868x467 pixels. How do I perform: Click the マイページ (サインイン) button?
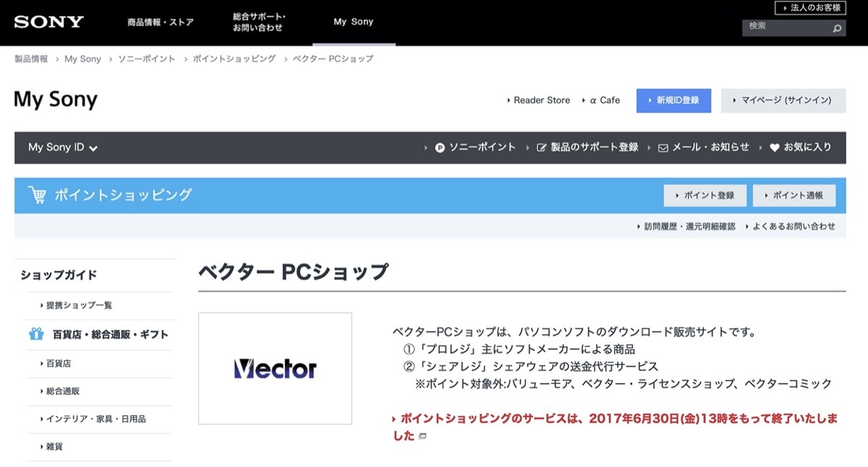coord(783,100)
